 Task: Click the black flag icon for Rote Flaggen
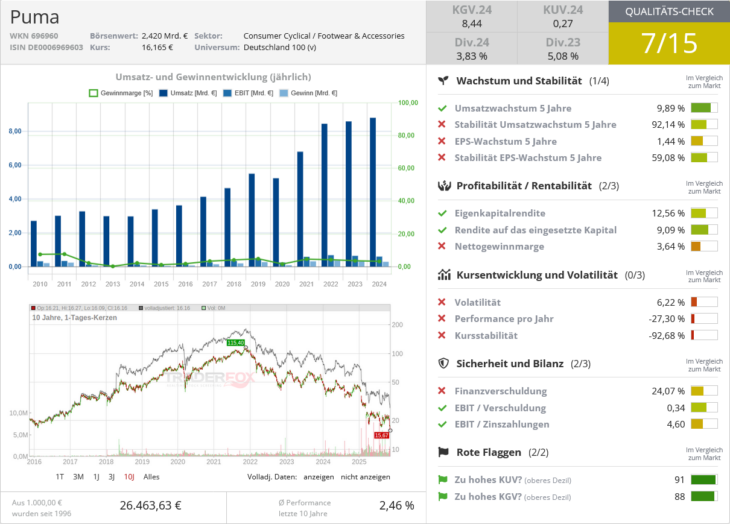point(443,452)
